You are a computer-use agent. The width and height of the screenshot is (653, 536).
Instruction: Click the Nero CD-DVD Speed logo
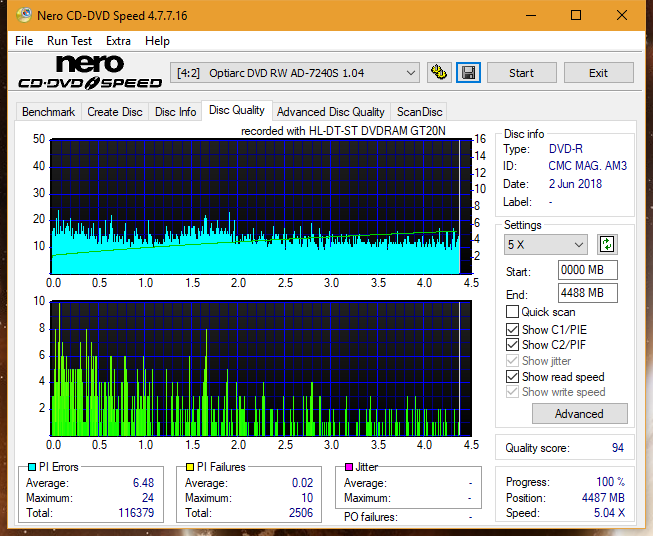(90, 72)
